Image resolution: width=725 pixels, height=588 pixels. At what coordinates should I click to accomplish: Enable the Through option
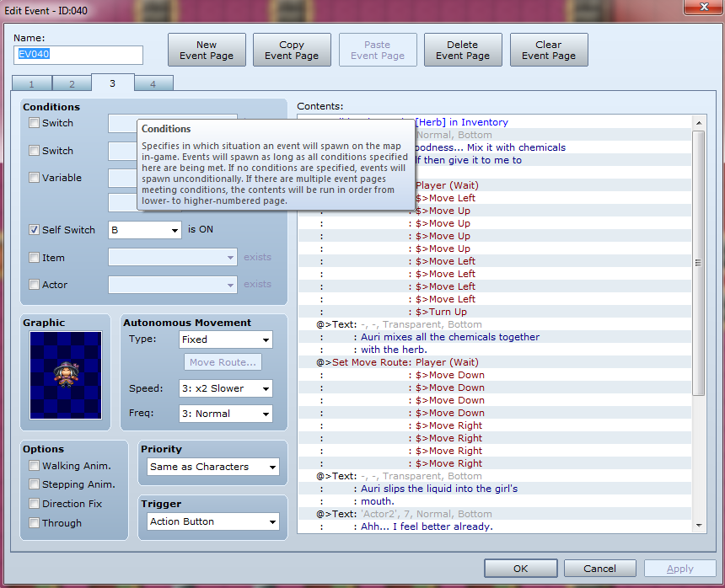coord(35,523)
